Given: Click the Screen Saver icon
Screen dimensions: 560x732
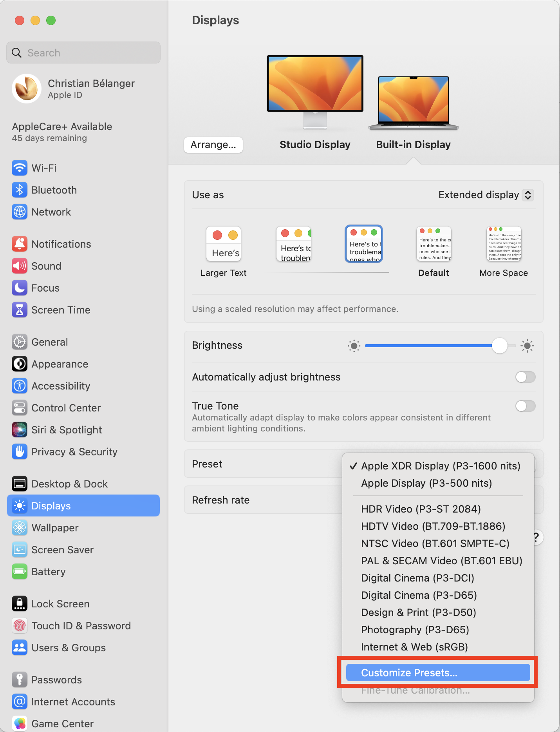Looking at the screenshot, I should pos(20,550).
